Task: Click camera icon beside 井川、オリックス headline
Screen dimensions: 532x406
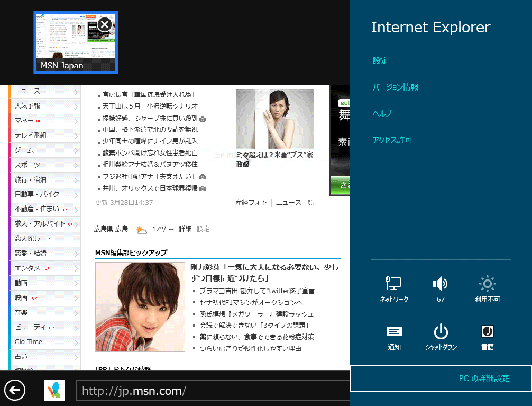Action: pos(203,188)
